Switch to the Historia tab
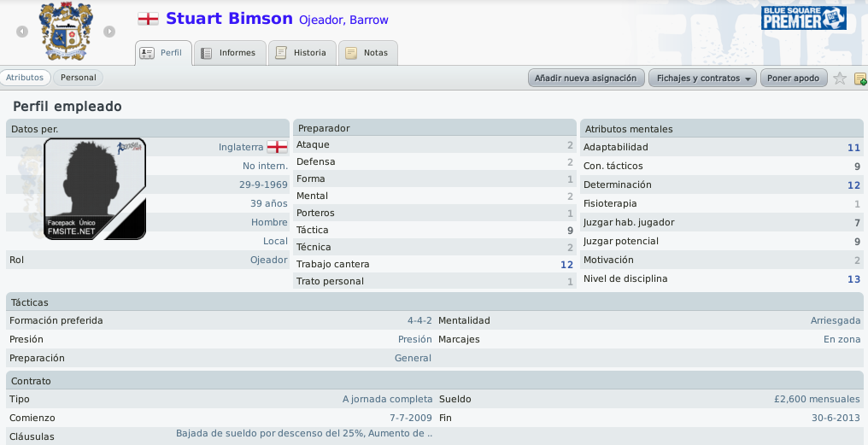 (x=302, y=53)
